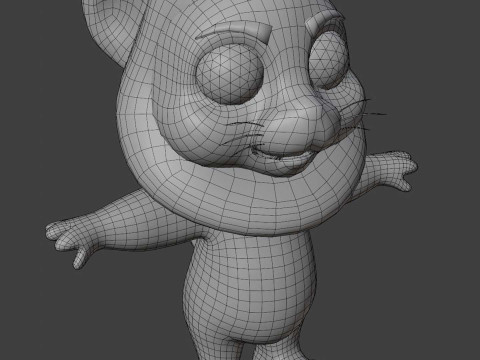Click the hand of the farther outstretched arm
Viewport: 480px width, 360px height.
[400, 170]
